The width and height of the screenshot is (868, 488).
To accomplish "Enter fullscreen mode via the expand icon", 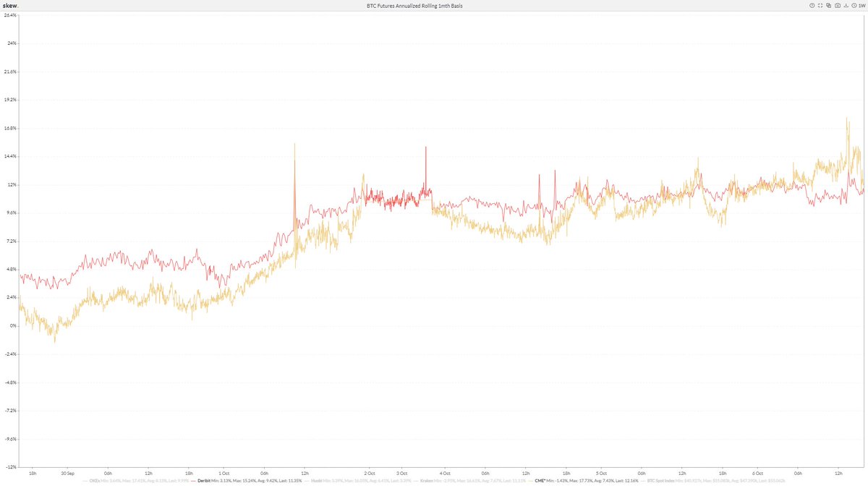I will pos(820,5).
